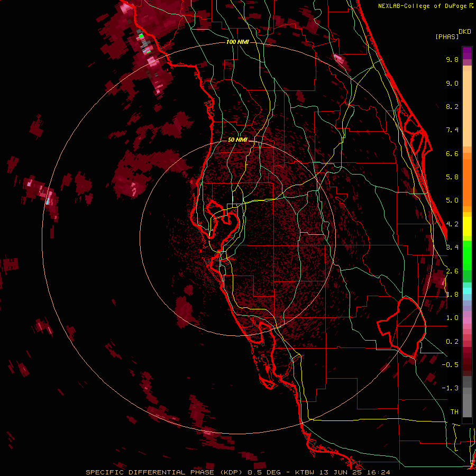Click the 7.4 value on the color scale
Viewport: 476px width, 476px height.
pyautogui.click(x=452, y=130)
